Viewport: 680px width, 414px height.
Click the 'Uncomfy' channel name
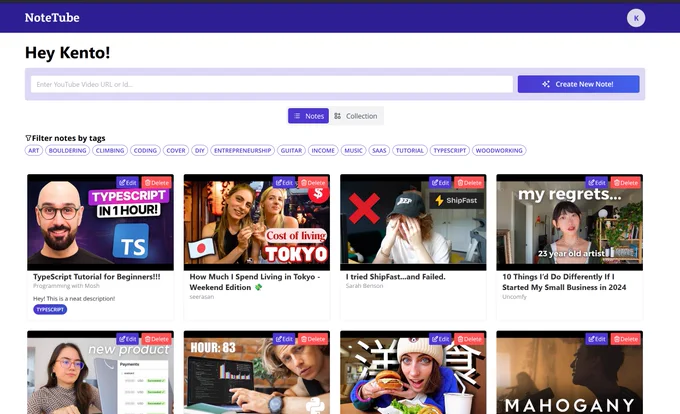pos(514,297)
